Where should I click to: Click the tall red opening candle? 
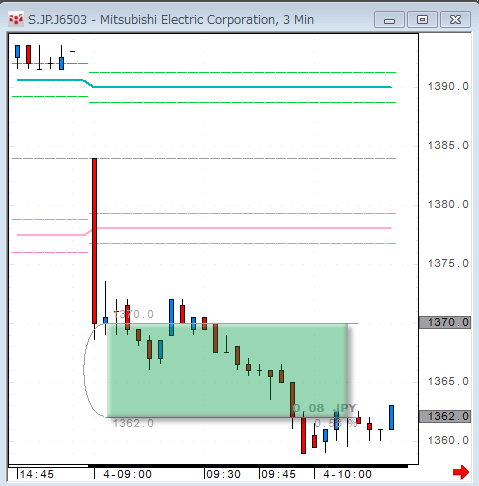coord(95,241)
